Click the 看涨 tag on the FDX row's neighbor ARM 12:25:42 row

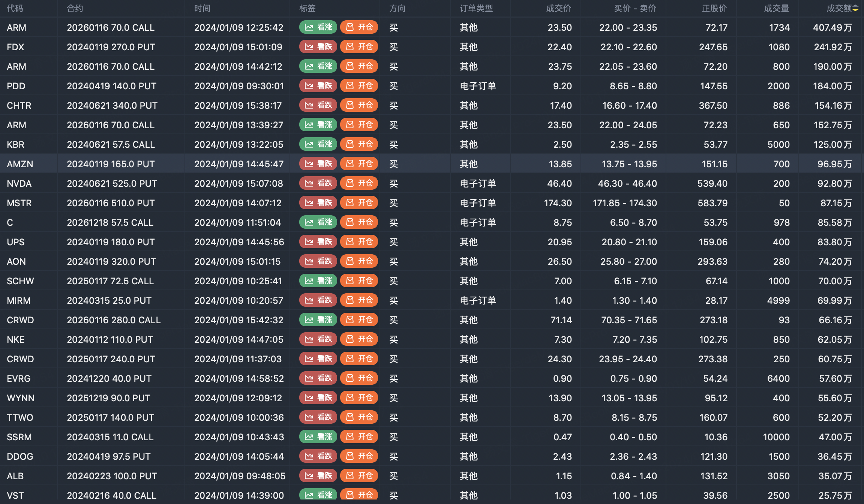(318, 27)
